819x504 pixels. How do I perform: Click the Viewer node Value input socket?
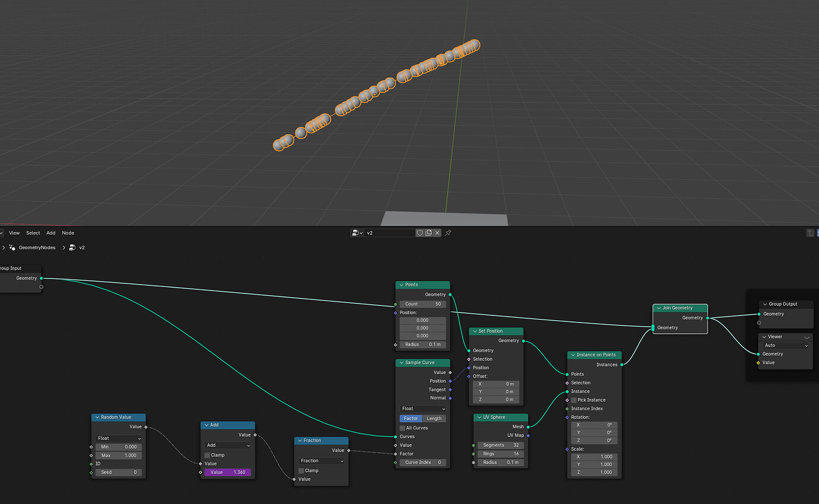tap(758, 363)
